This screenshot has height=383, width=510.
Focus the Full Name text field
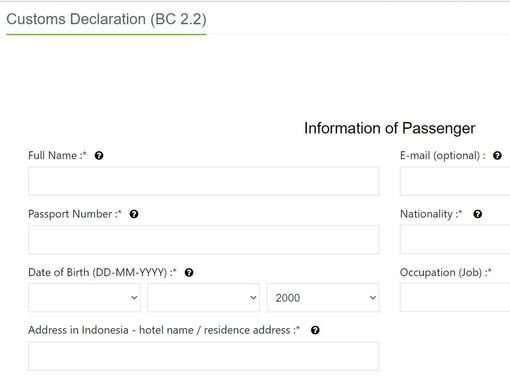(x=204, y=181)
